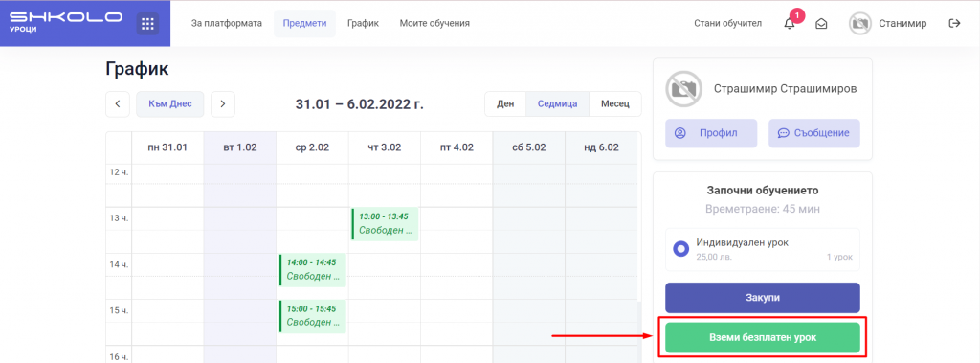This screenshot has height=363, width=980.
Task: Click column header ср 2.02
Action: tap(312, 147)
